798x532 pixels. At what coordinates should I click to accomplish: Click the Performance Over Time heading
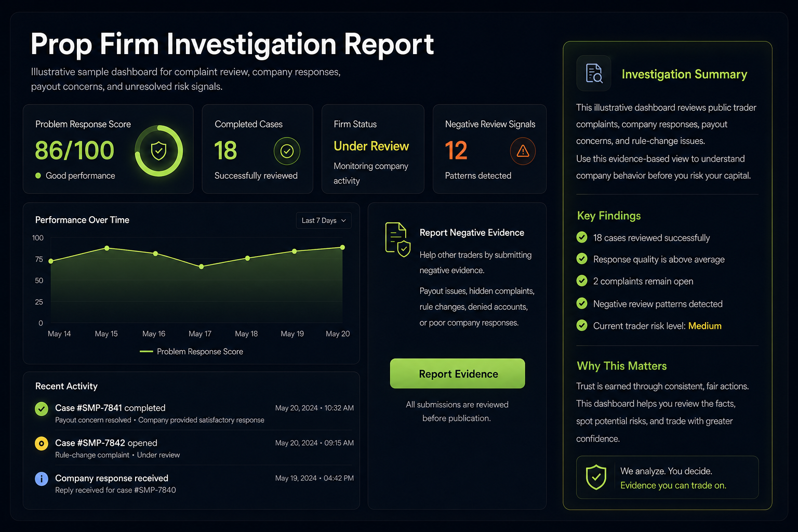click(x=82, y=220)
